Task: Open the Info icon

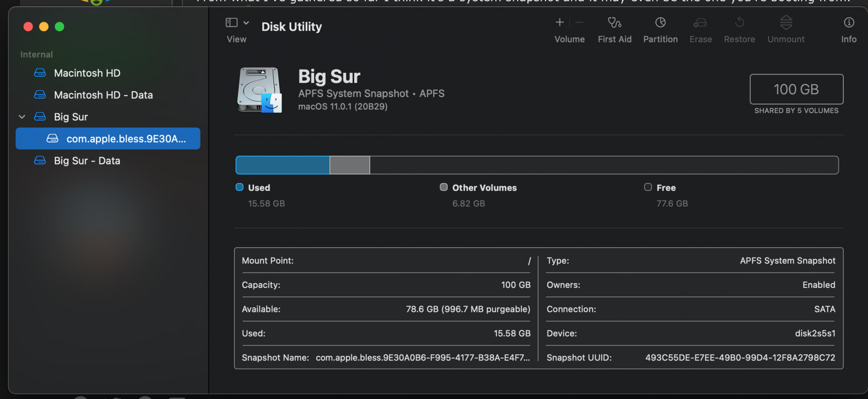Action: click(849, 22)
